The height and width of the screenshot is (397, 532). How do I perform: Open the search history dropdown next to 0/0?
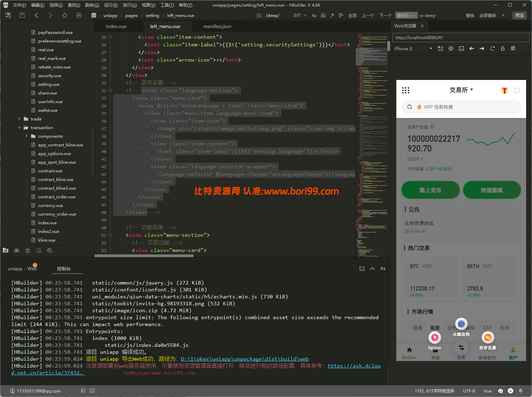(305, 15)
